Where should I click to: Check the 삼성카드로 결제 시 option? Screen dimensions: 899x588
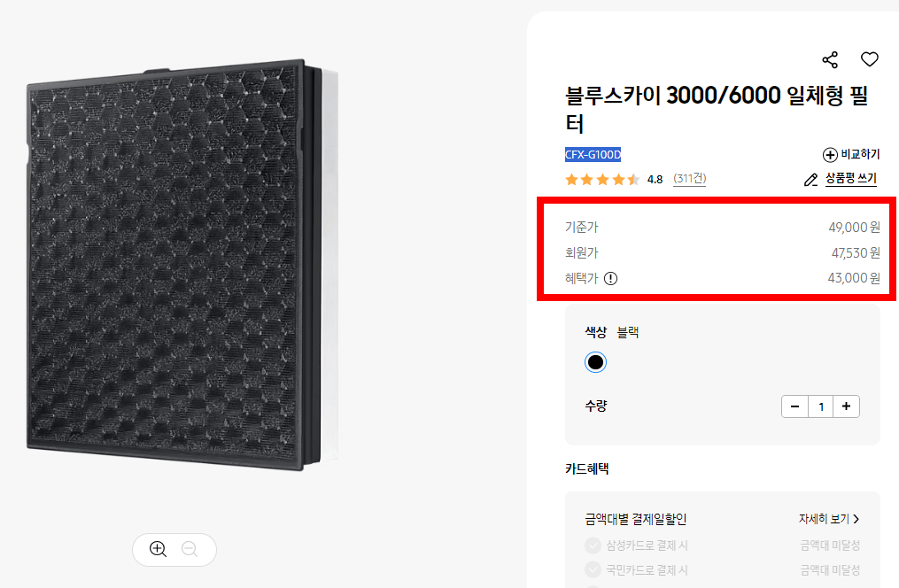coord(593,546)
